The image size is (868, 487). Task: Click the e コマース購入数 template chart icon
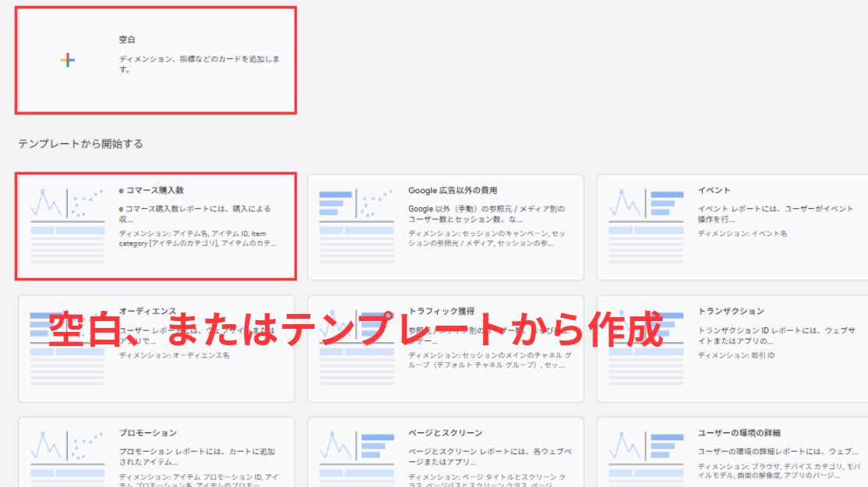pyautogui.click(x=67, y=226)
